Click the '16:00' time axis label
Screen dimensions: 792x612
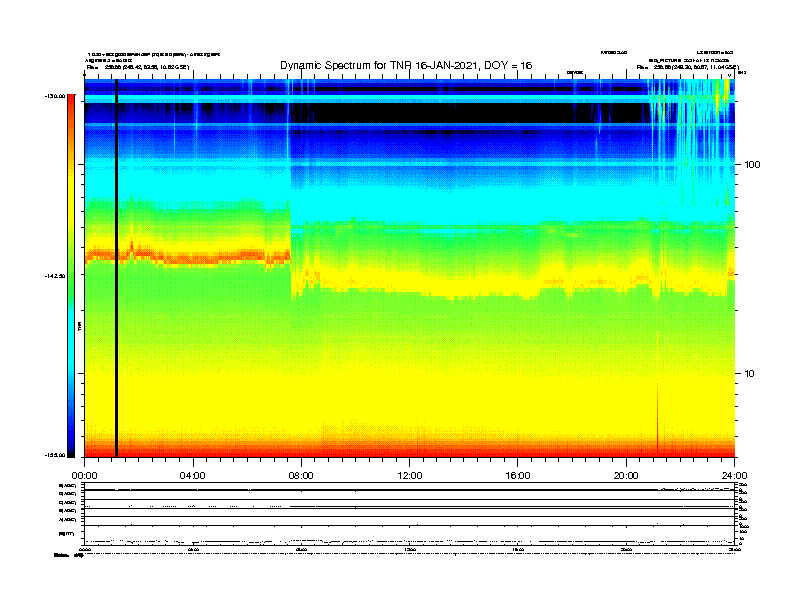point(518,476)
